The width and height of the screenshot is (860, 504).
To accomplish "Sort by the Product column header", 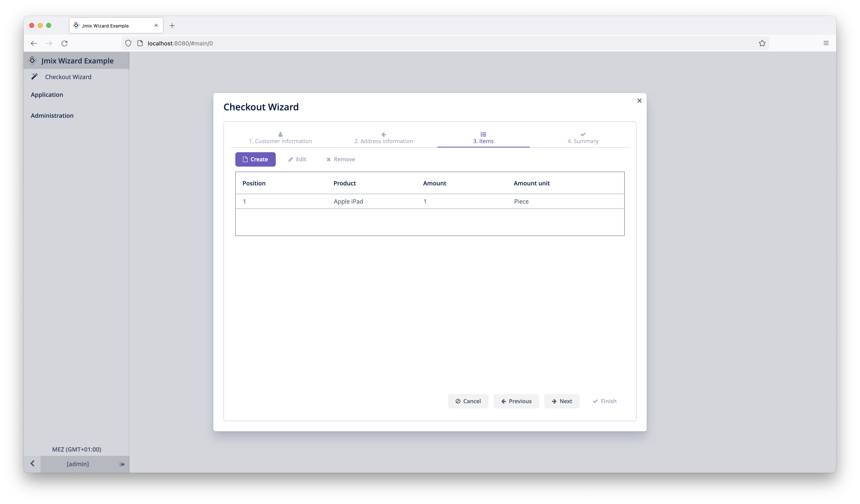I will tap(344, 183).
